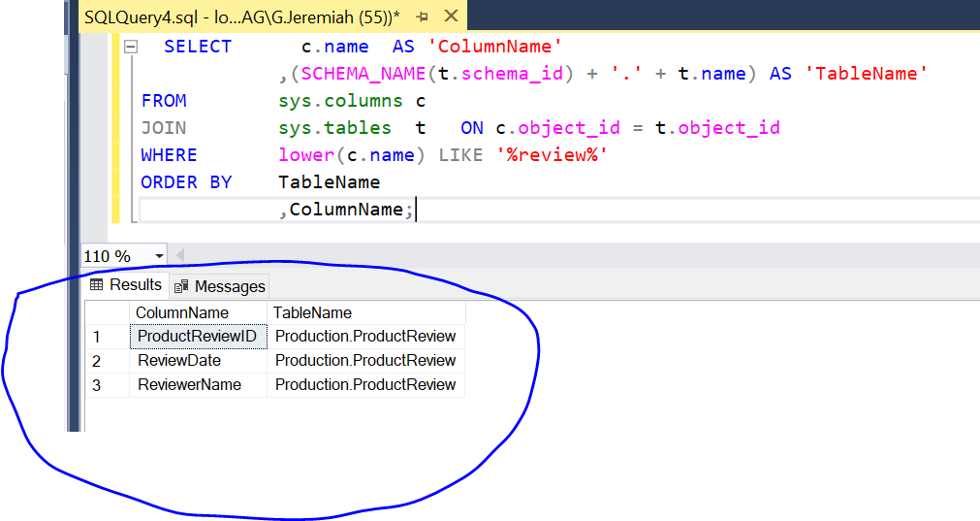The image size is (980, 521).
Task: Select Production.ProductReview cell in row 3
Action: (364, 385)
